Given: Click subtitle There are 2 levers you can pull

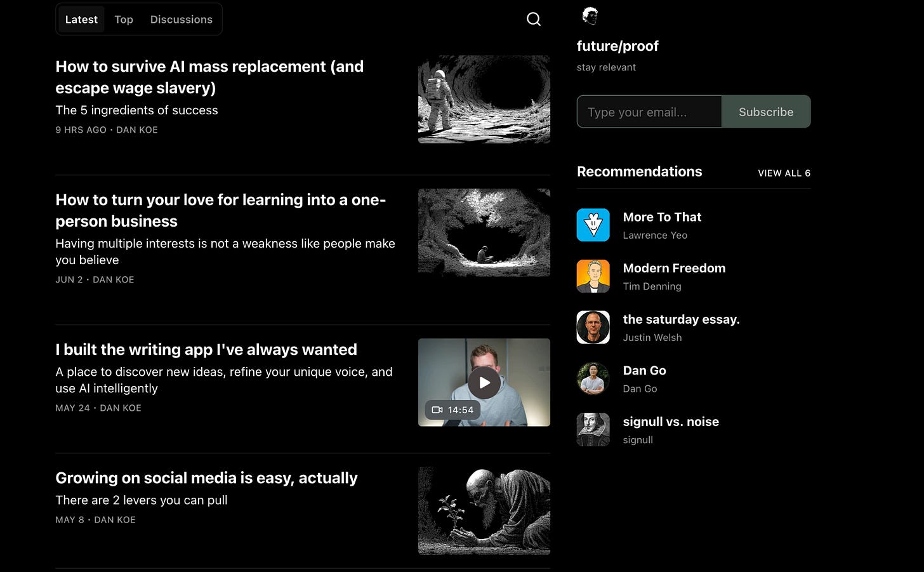Looking at the screenshot, I should [142, 500].
